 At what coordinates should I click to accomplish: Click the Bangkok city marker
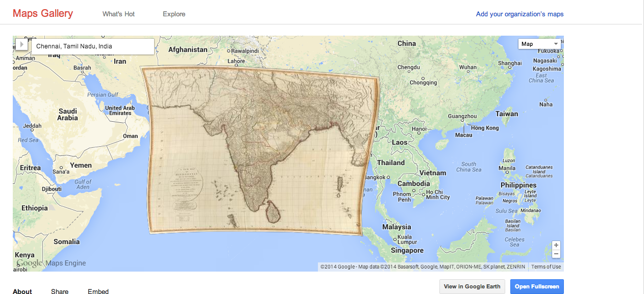[x=388, y=177]
